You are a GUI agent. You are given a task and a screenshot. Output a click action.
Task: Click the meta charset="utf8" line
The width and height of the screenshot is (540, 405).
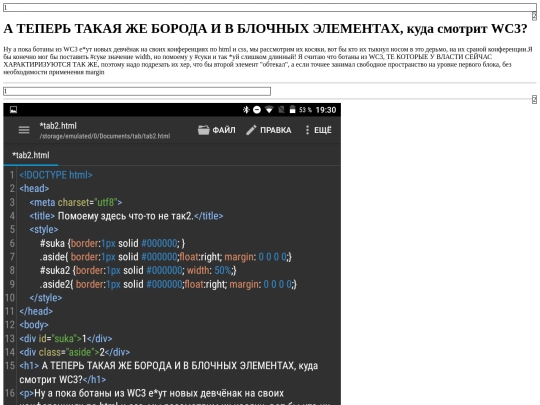pos(76,202)
